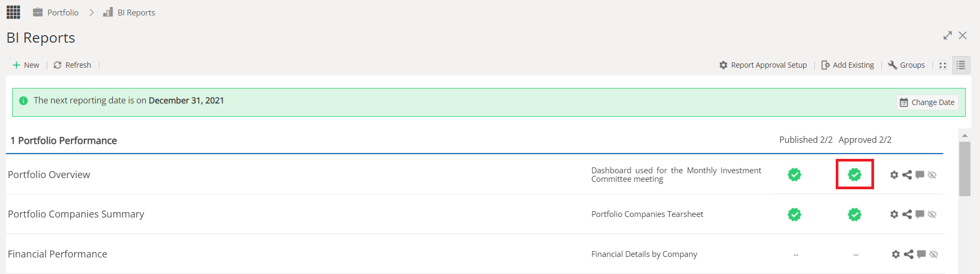The height and width of the screenshot is (274, 980).
Task: Share the Portfolio Companies Summary report
Action: pos(907,214)
